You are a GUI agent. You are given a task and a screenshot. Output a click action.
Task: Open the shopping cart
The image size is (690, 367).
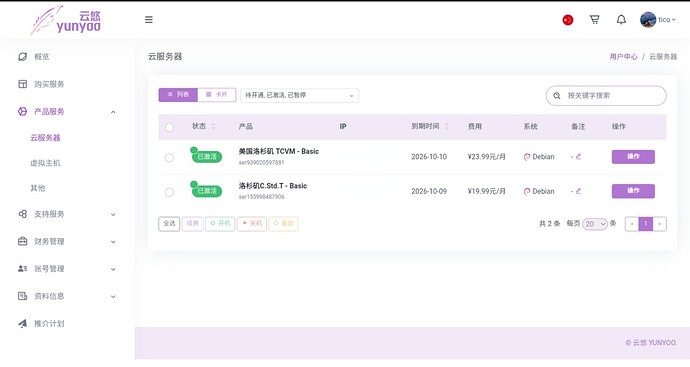coord(594,20)
